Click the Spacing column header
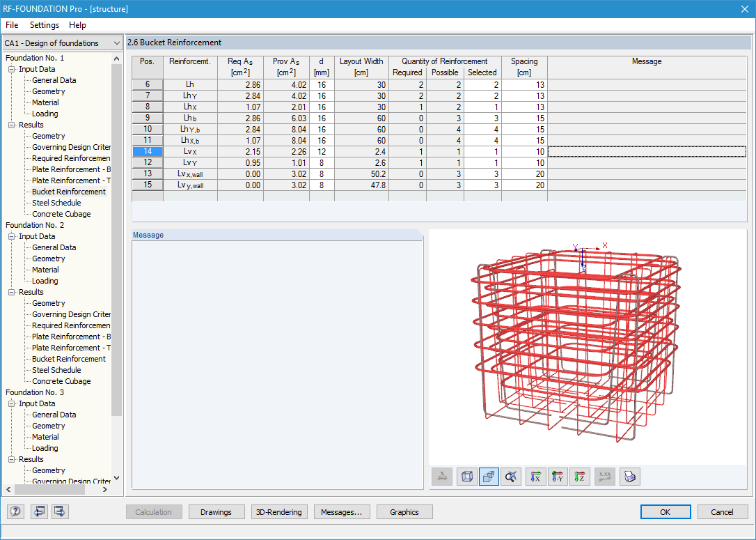 pyautogui.click(x=524, y=67)
